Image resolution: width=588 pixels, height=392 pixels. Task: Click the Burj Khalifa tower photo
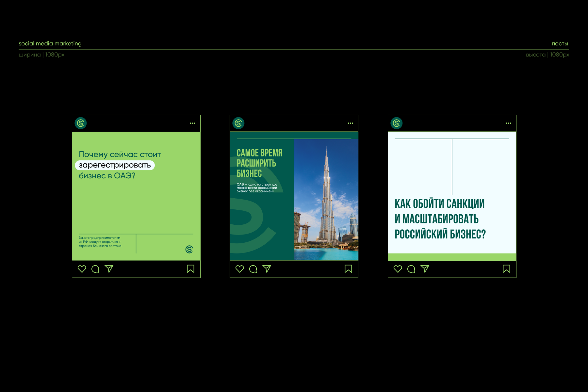pos(326,199)
